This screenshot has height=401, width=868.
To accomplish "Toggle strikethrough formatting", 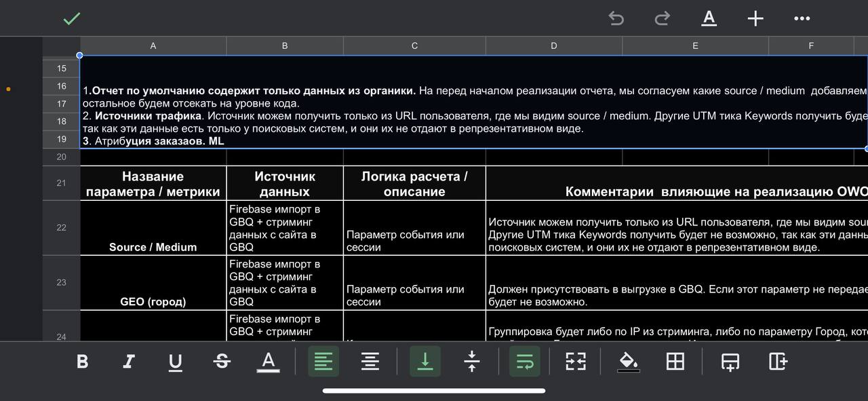I will tap(222, 362).
